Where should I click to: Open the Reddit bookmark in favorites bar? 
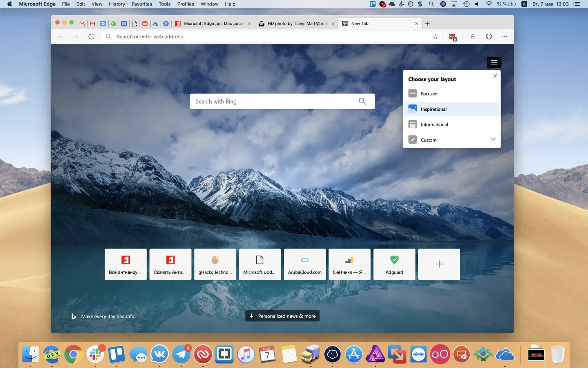(x=145, y=24)
